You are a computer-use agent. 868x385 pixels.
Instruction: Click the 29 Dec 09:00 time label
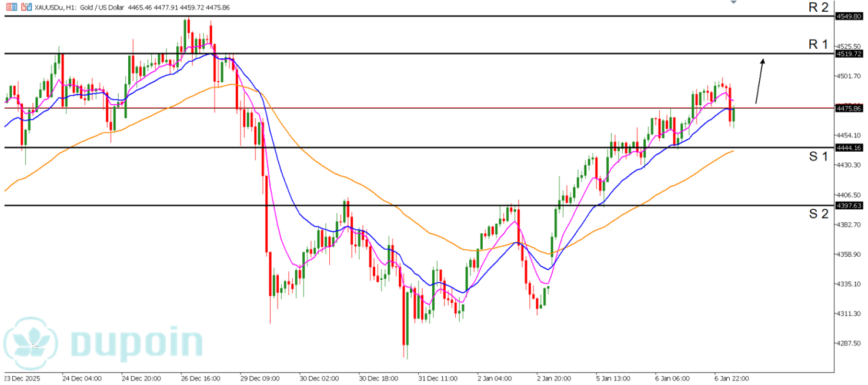pos(260,379)
